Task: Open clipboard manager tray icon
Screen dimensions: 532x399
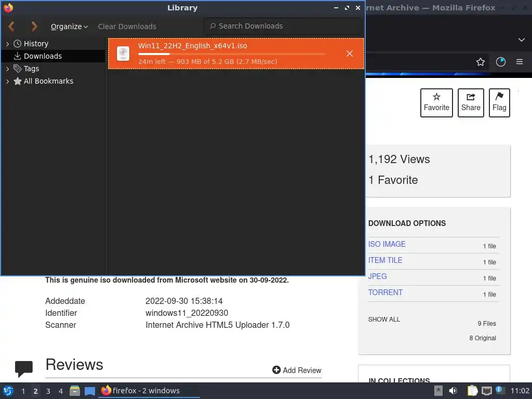Action: point(472,391)
